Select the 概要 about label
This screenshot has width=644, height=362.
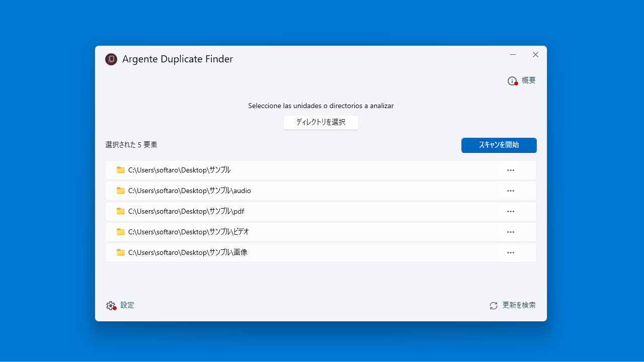click(529, 80)
